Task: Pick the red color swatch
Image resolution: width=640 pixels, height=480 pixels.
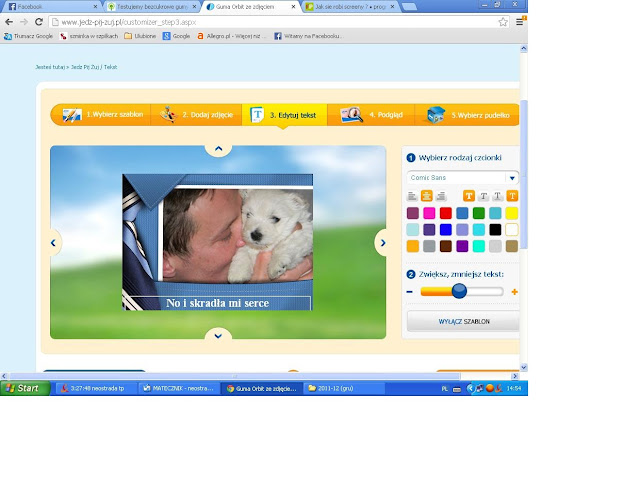Action: 446,213
